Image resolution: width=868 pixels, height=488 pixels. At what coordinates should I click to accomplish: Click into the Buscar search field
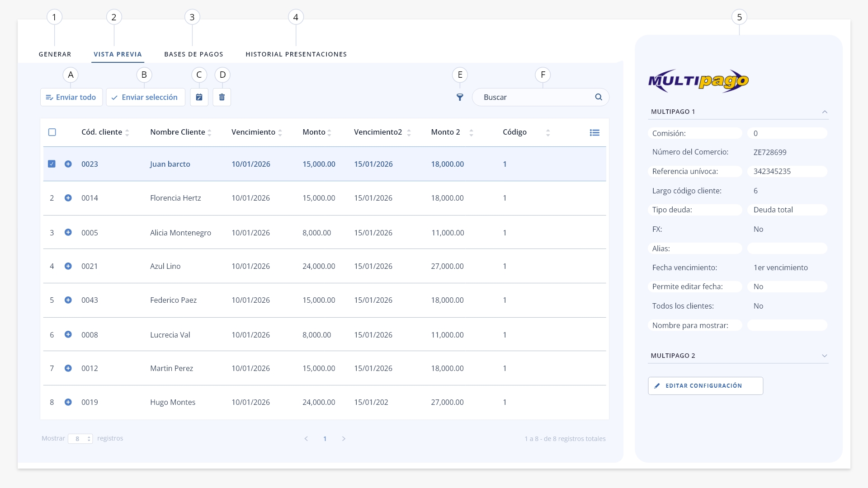point(536,97)
